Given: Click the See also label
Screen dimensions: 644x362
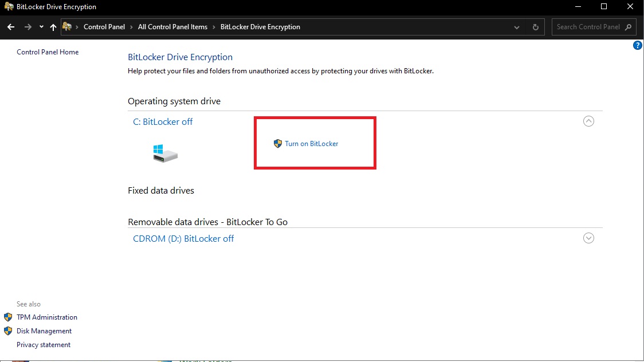Looking at the screenshot, I should pos(29,304).
